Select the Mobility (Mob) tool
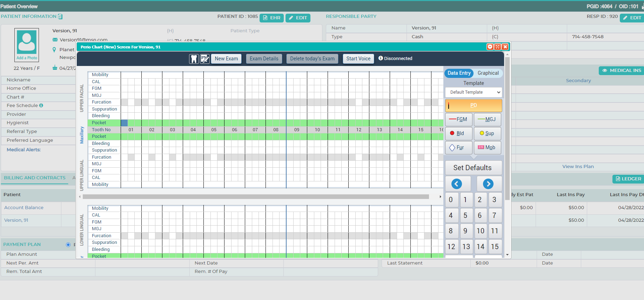Viewport: 644px width, 300px height. point(487,147)
